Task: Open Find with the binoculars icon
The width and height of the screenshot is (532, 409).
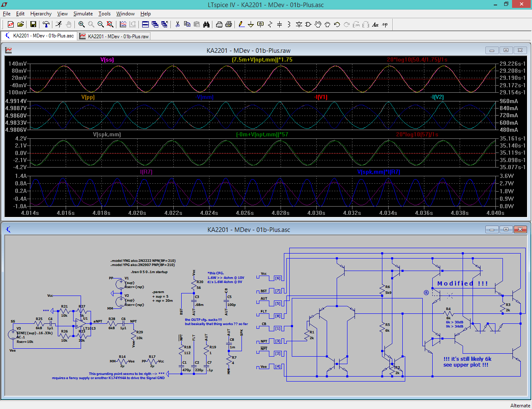Action: [x=206, y=25]
